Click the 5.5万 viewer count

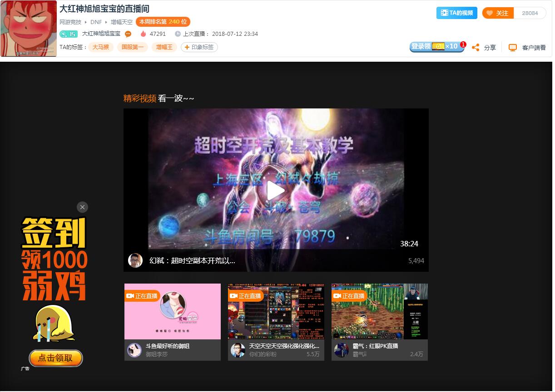(313, 354)
